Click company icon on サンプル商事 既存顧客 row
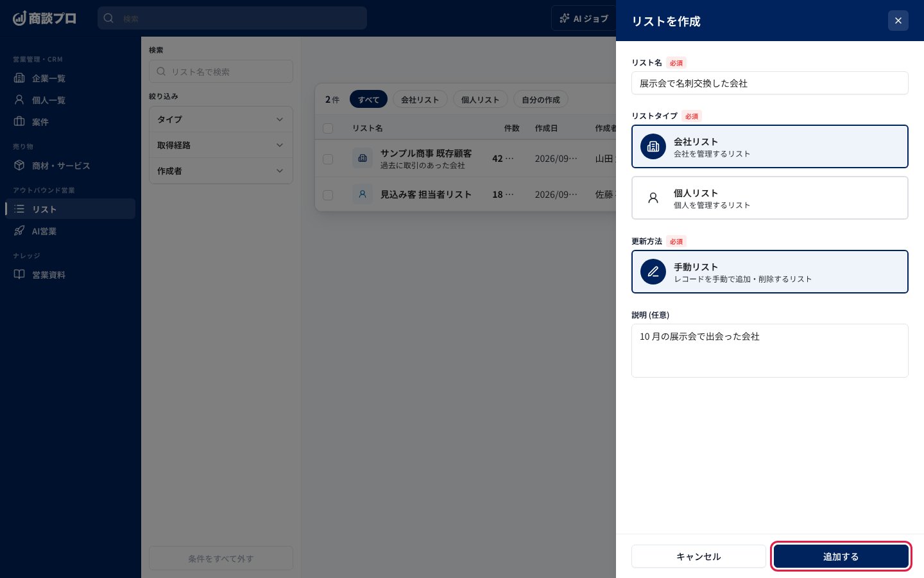Screen dimensions: 924x578 coord(363,158)
